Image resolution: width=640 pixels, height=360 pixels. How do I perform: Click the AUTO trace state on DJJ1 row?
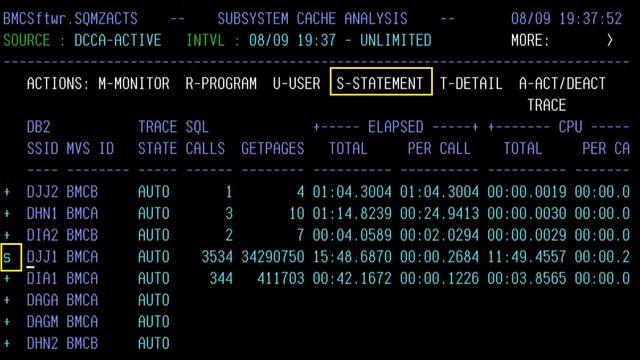153,257
